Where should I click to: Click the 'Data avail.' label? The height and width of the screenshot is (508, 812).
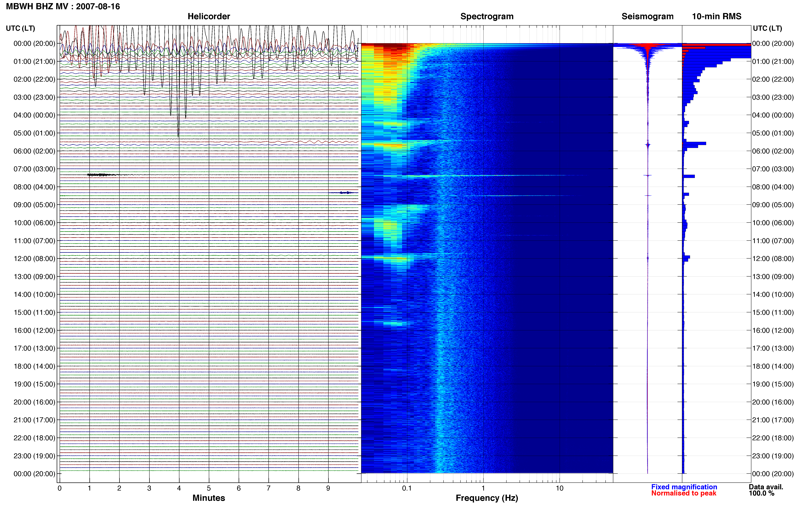(x=766, y=487)
